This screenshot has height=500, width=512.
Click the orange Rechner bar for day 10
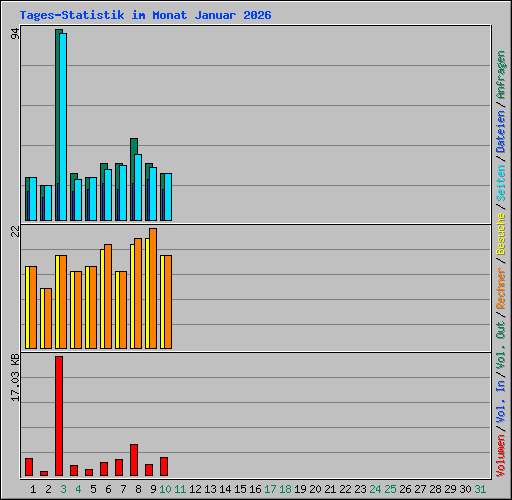click(168, 302)
